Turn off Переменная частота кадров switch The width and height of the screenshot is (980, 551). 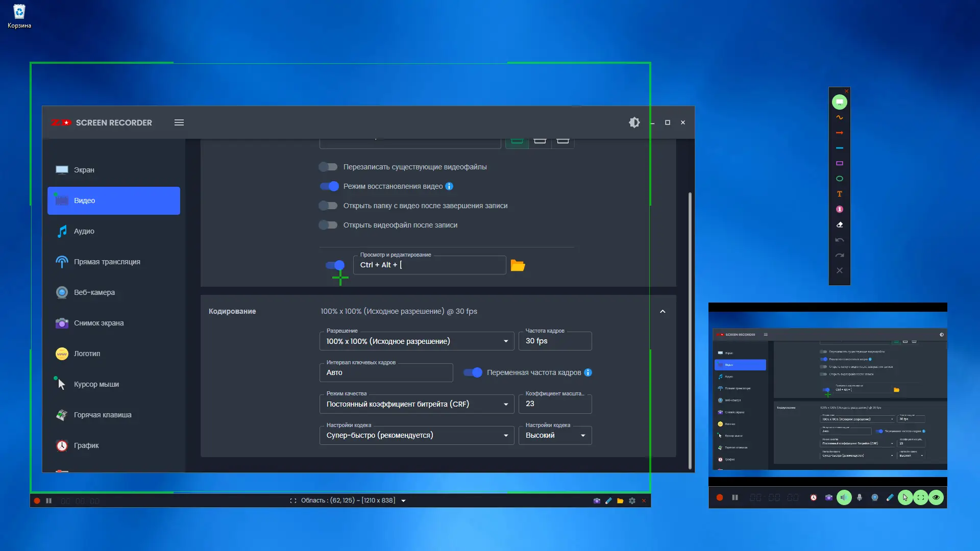click(473, 372)
